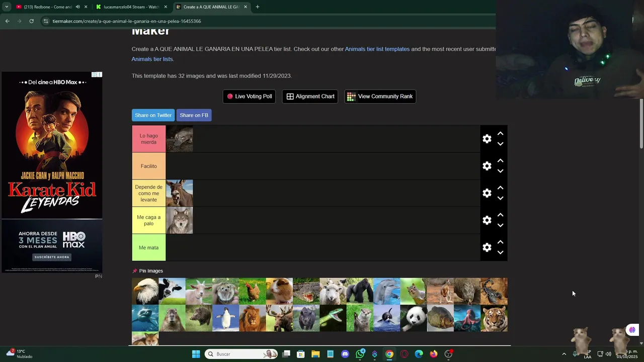This screenshot has height=362, width=644.
Task: Select the wolf image in 'Me caga a palo' tier
Action: coord(180,220)
